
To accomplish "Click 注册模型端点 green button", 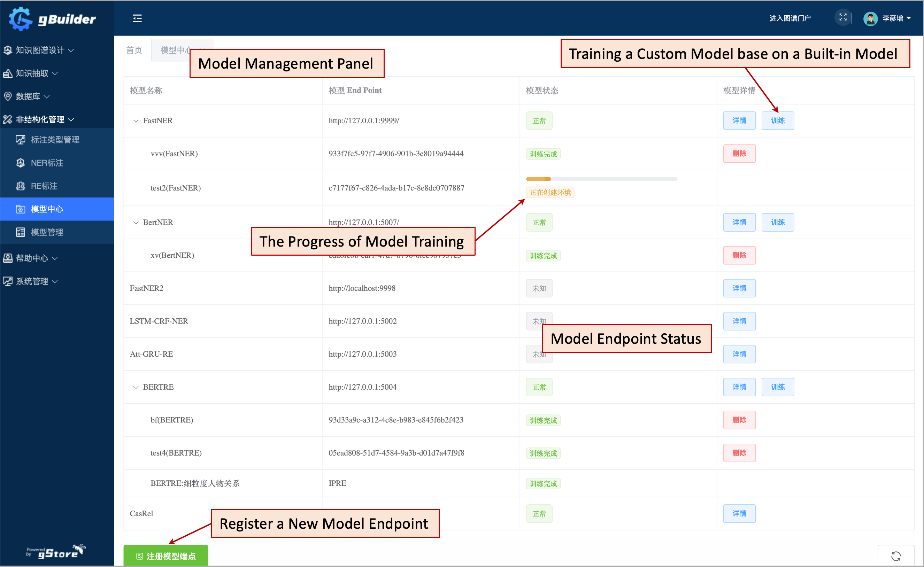I will 166,556.
